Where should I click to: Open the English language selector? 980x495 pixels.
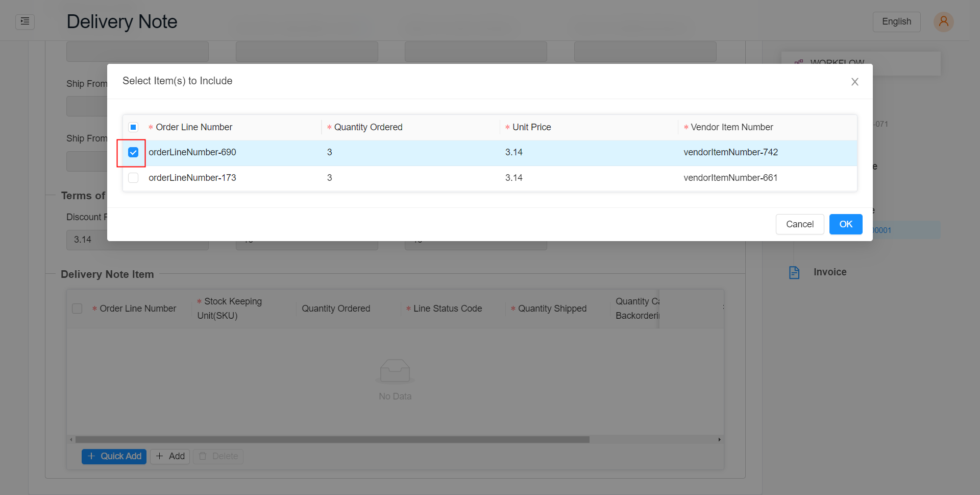click(896, 21)
